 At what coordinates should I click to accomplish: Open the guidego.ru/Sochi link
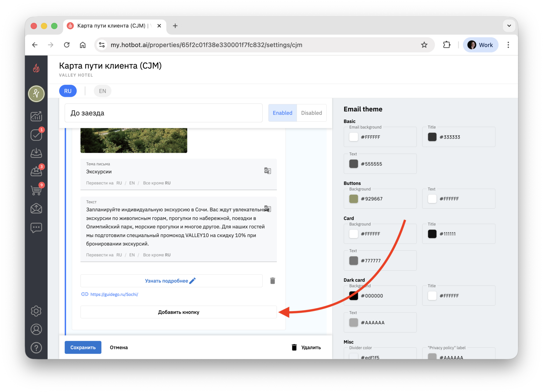point(114,294)
